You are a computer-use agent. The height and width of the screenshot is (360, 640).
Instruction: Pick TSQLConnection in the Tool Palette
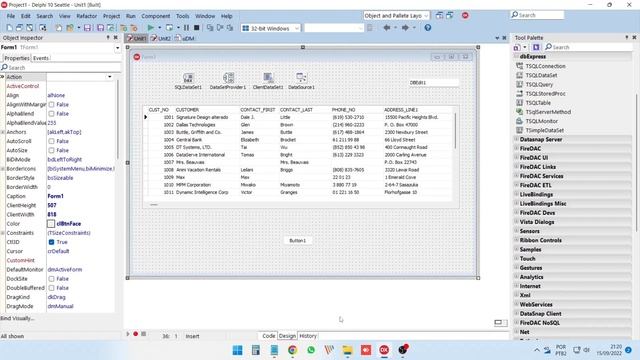(545, 66)
